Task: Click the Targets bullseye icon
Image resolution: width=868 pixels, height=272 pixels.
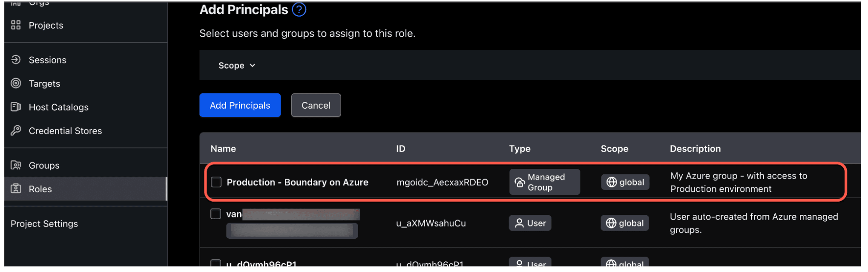Action: [x=16, y=83]
